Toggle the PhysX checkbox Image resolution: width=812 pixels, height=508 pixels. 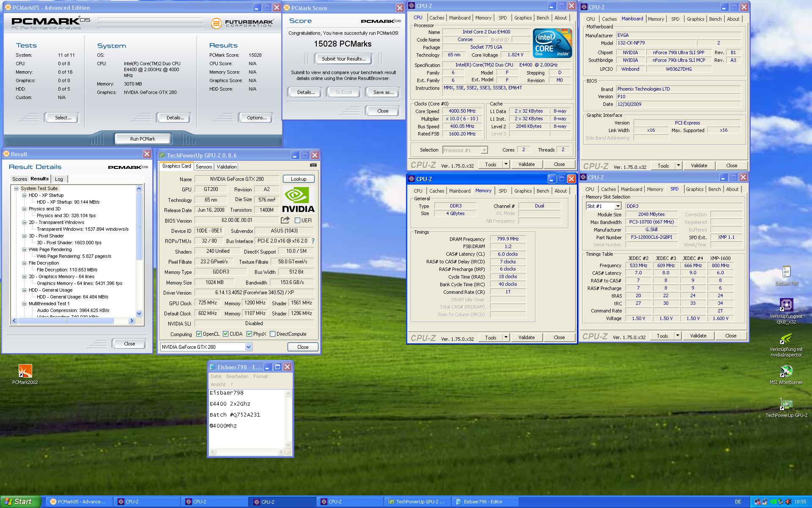click(249, 334)
